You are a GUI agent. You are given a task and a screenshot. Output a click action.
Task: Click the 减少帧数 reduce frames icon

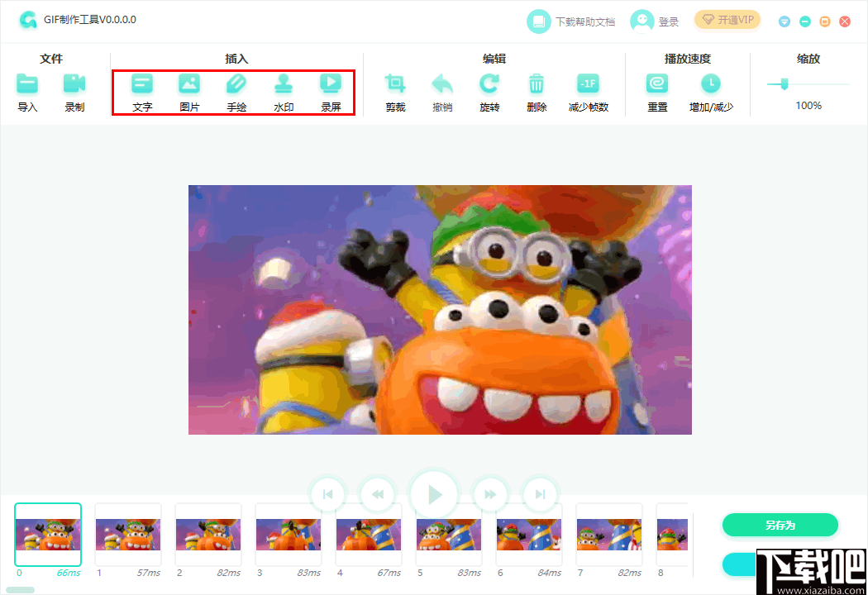pos(588,84)
